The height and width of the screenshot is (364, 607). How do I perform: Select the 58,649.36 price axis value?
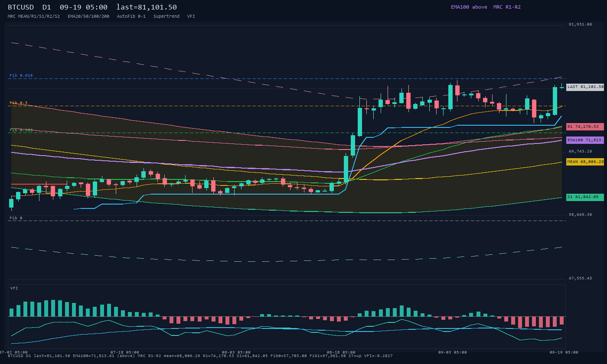coord(581,214)
